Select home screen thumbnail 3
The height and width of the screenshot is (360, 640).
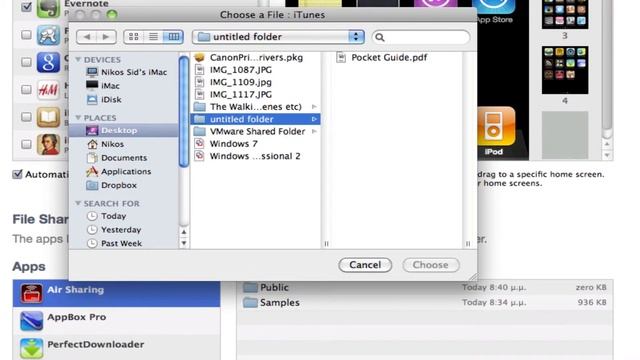[x=565, y=14]
